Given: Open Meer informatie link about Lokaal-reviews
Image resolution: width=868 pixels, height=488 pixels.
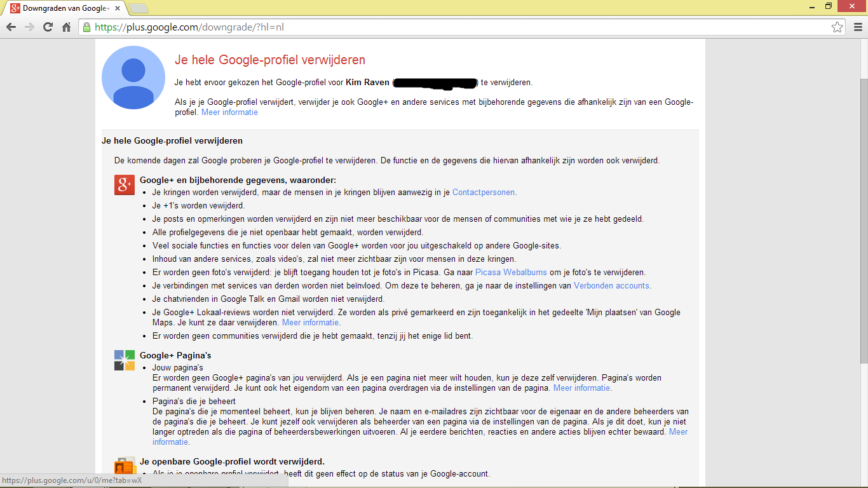Looking at the screenshot, I should (310, 322).
